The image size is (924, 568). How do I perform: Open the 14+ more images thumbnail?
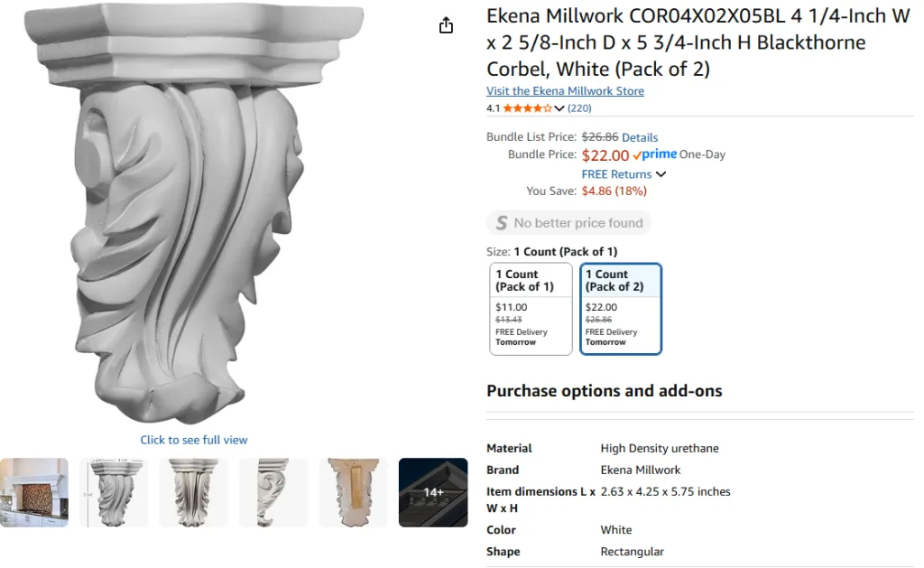tap(433, 492)
